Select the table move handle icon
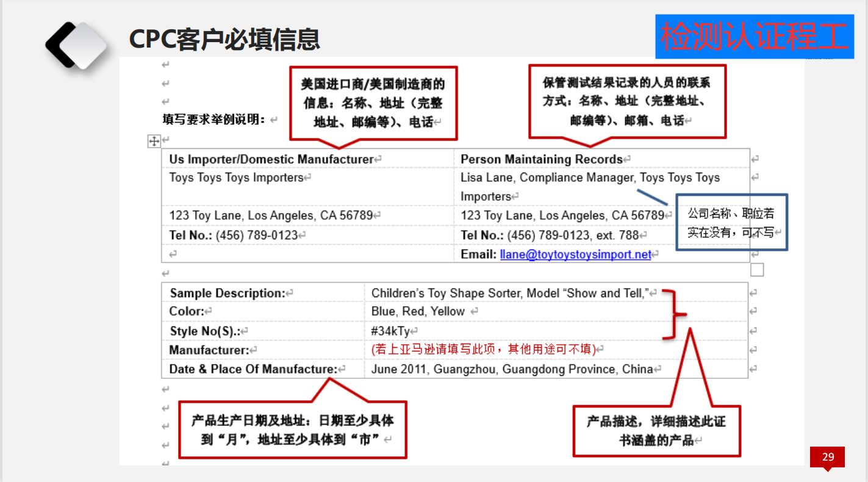Image resolution: width=868 pixels, height=482 pixels. coord(154,140)
